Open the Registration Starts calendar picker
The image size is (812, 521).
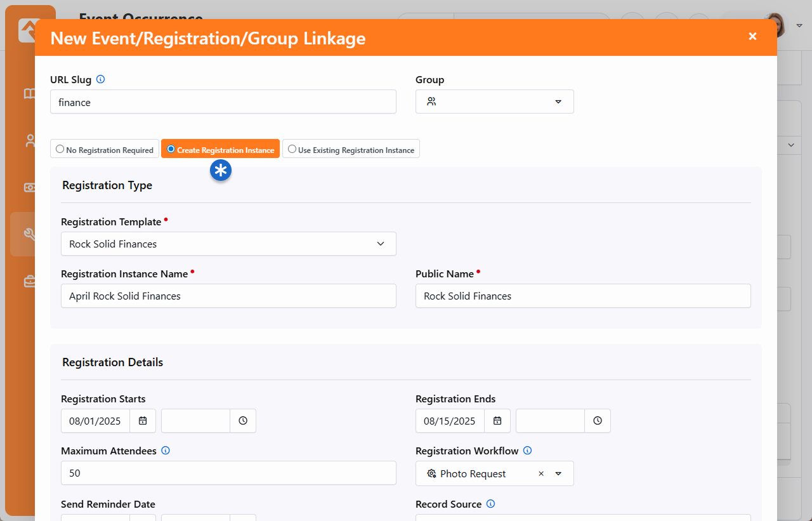point(143,421)
